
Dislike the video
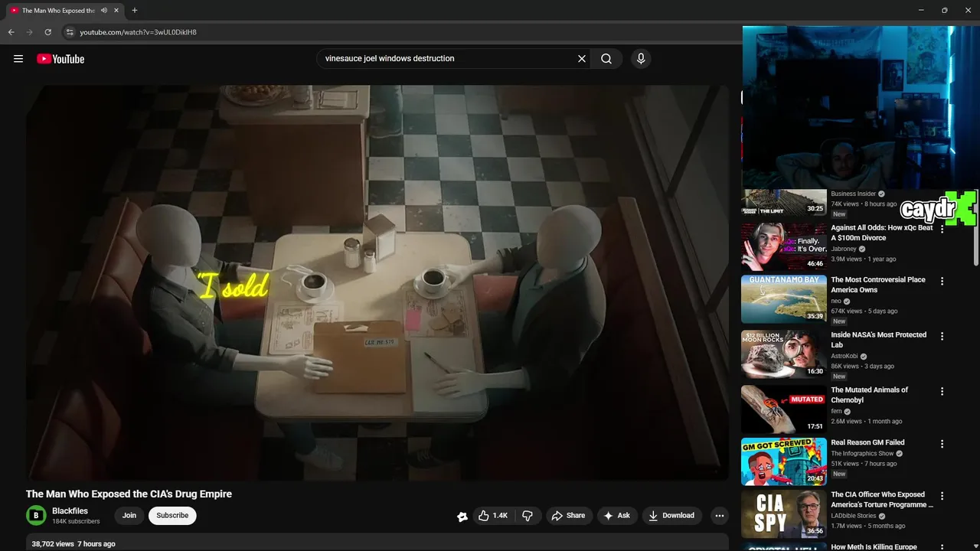point(528,516)
